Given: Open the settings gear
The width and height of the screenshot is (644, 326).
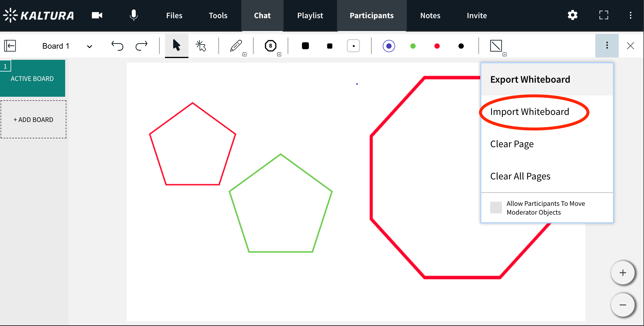Looking at the screenshot, I should (572, 15).
